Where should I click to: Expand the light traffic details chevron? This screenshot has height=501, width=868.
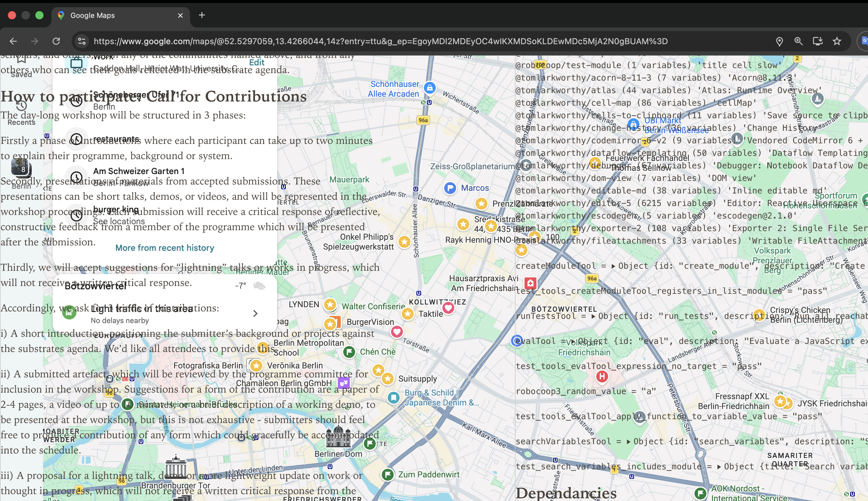tap(255, 313)
